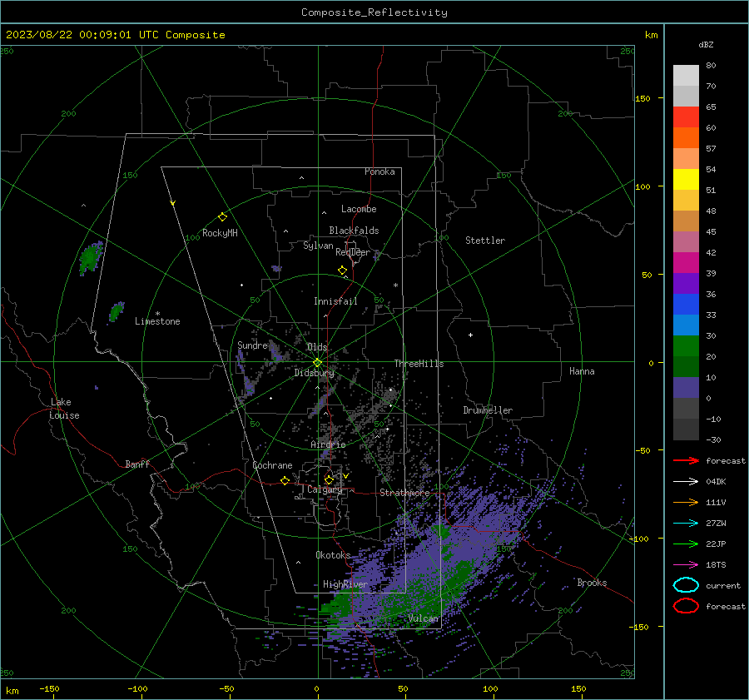Click the white 04DK arrow icon
The image size is (749, 700).
pos(686,482)
